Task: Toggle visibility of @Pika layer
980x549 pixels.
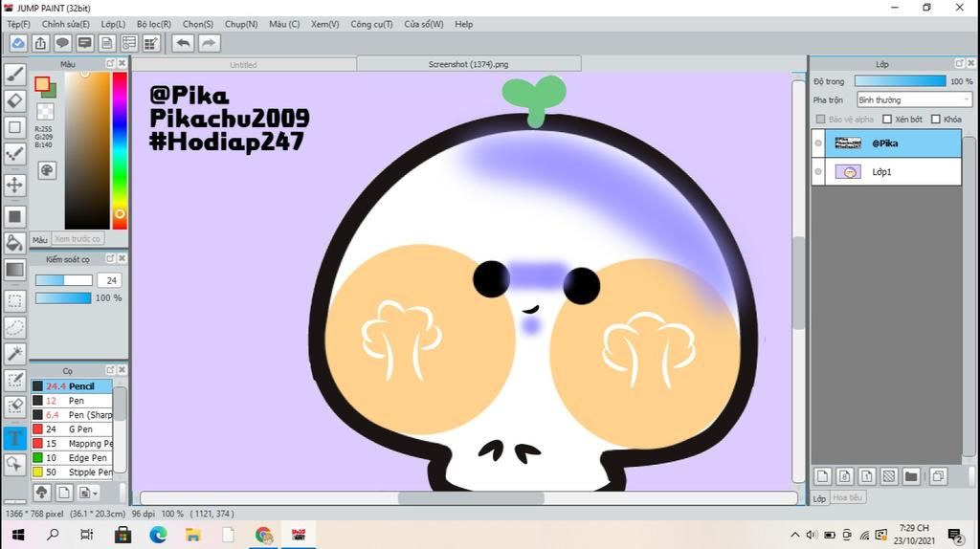Action: [x=818, y=143]
